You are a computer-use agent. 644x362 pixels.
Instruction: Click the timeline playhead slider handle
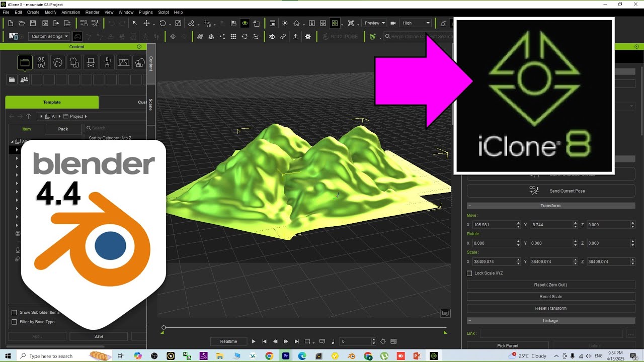point(164,328)
